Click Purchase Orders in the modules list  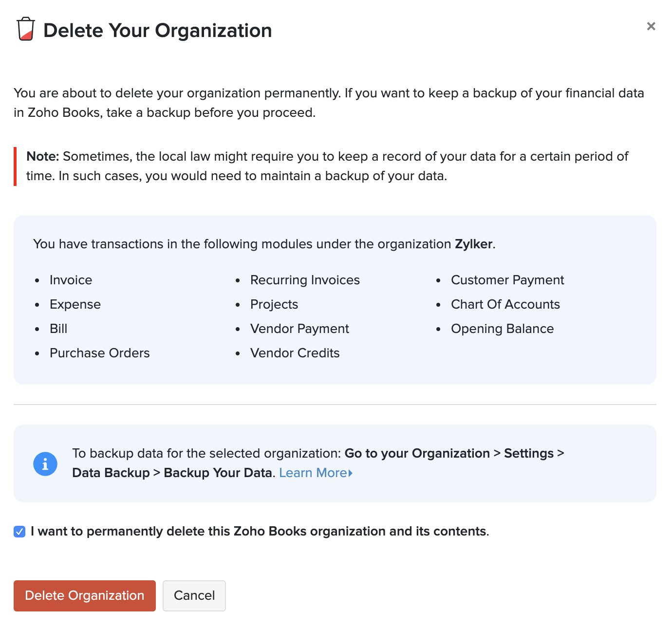point(99,353)
